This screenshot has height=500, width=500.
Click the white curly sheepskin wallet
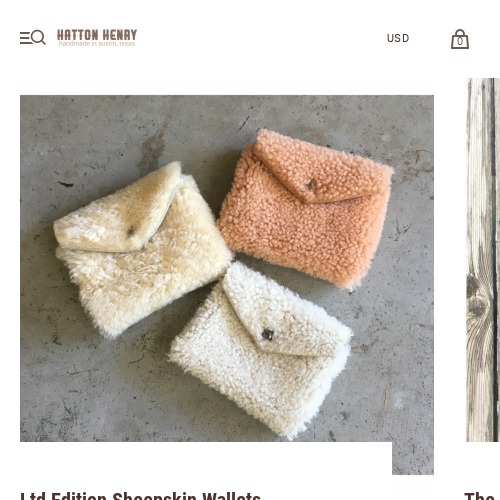click(260, 348)
